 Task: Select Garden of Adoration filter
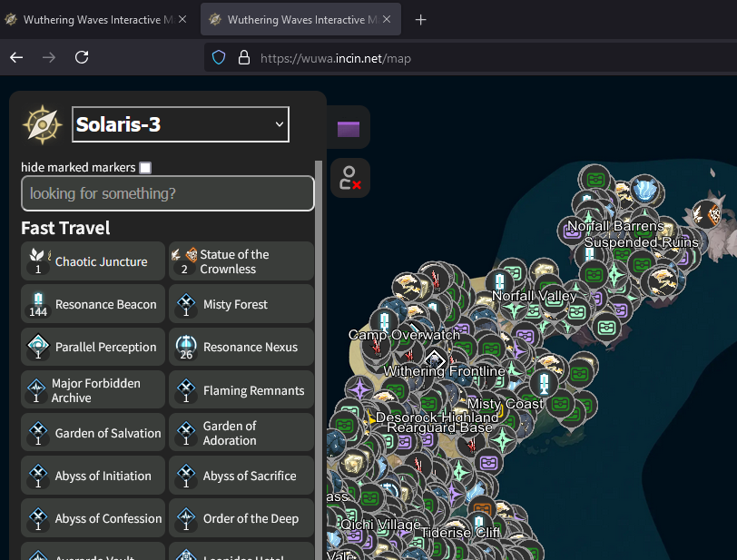tap(241, 433)
